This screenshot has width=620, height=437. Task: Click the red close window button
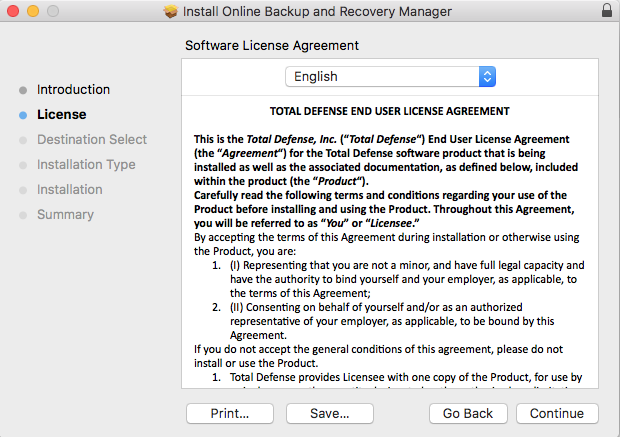coord(13,11)
